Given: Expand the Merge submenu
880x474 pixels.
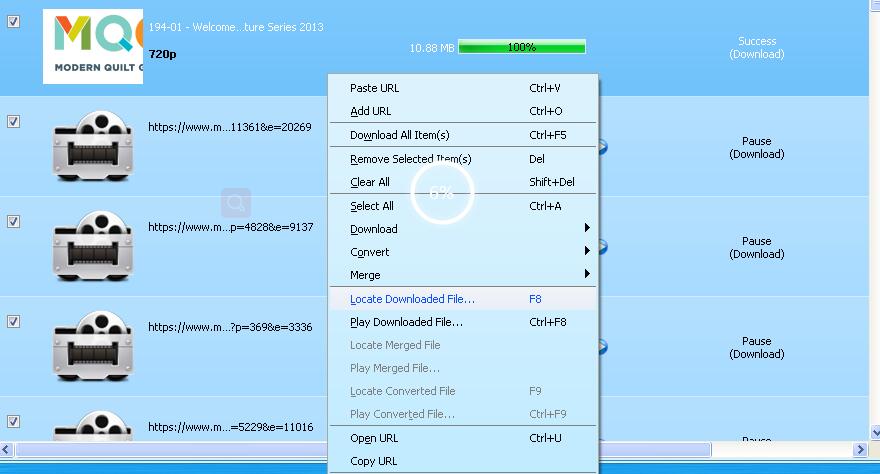Looking at the screenshot, I should coord(463,275).
